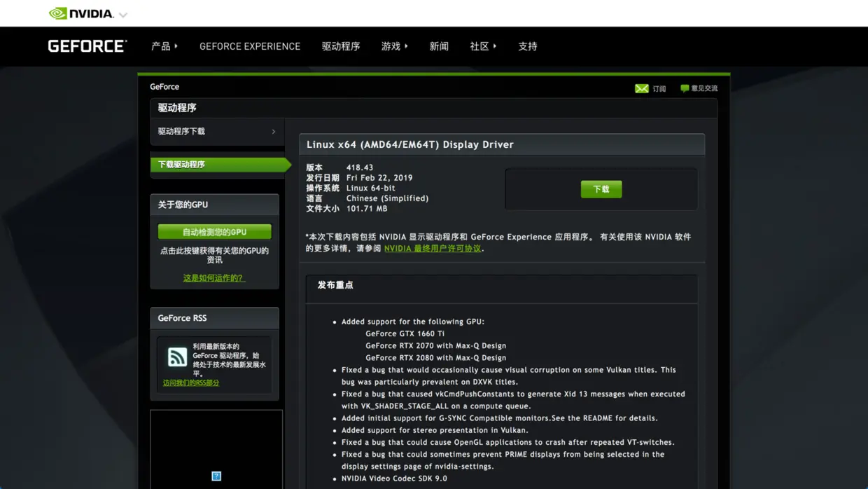The width and height of the screenshot is (868, 489).
Task: Open the 新闻 page
Action: tap(439, 46)
